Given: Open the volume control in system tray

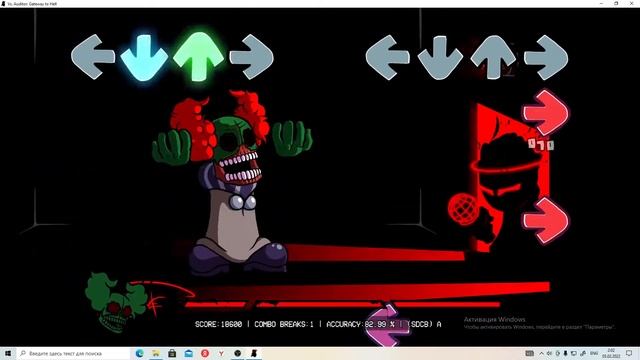Looking at the screenshot, I should 549,353.
